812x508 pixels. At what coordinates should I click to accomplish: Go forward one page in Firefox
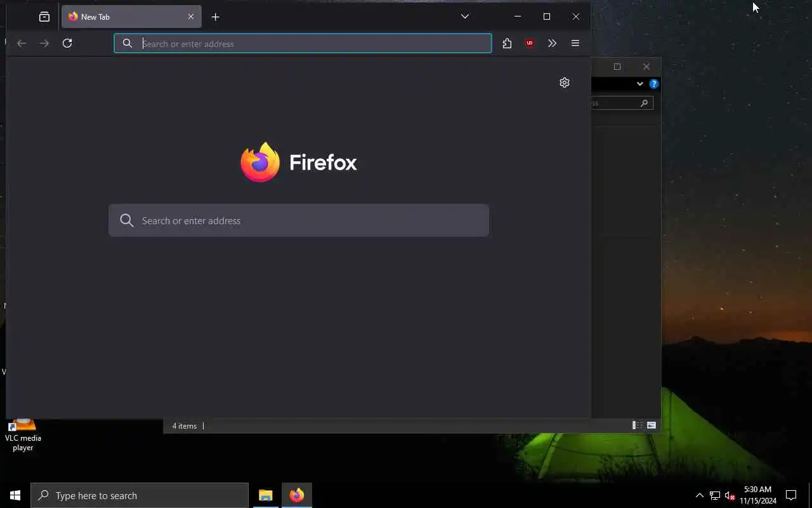click(x=44, y=43)
